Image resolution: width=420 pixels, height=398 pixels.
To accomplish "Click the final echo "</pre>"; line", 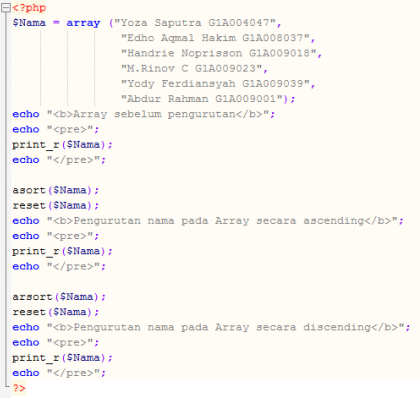I will (59, 373).
